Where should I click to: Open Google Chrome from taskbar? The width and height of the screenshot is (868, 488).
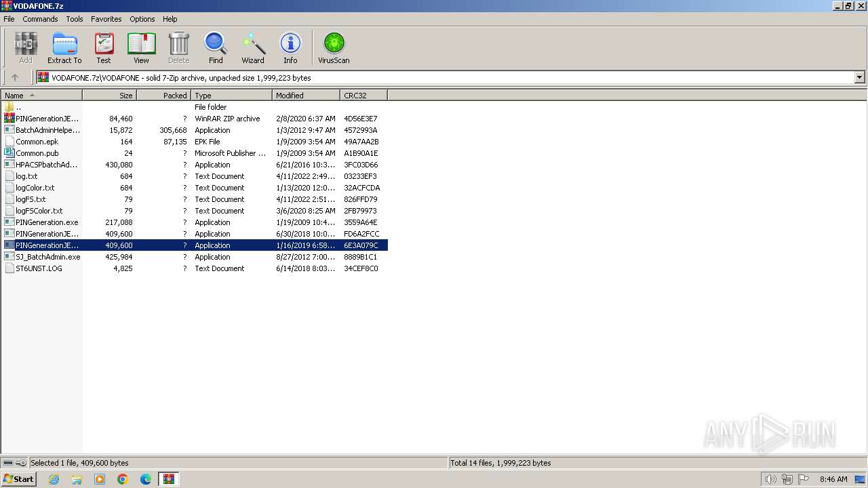tap(123, 479)
